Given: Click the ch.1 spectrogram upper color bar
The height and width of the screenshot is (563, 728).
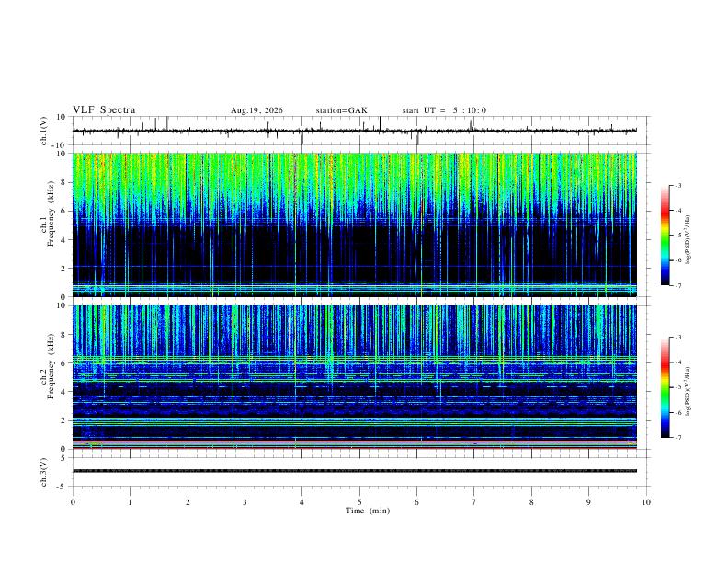Looking at the screenshot, I should (665, 236).
